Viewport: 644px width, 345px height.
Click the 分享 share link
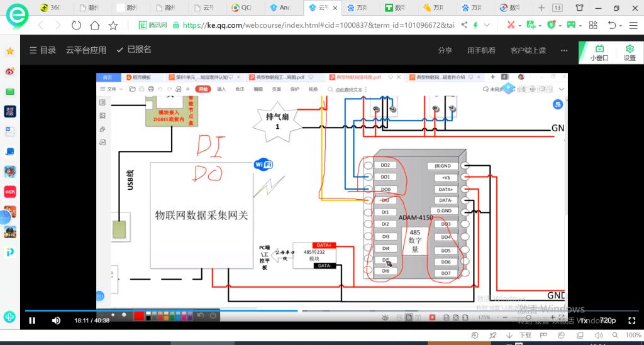(445, 50)
